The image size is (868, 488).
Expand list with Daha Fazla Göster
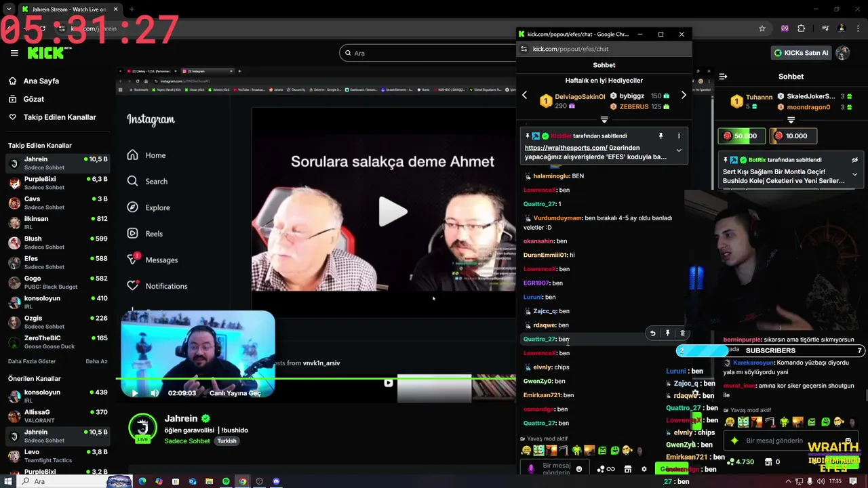coord(32,361)
